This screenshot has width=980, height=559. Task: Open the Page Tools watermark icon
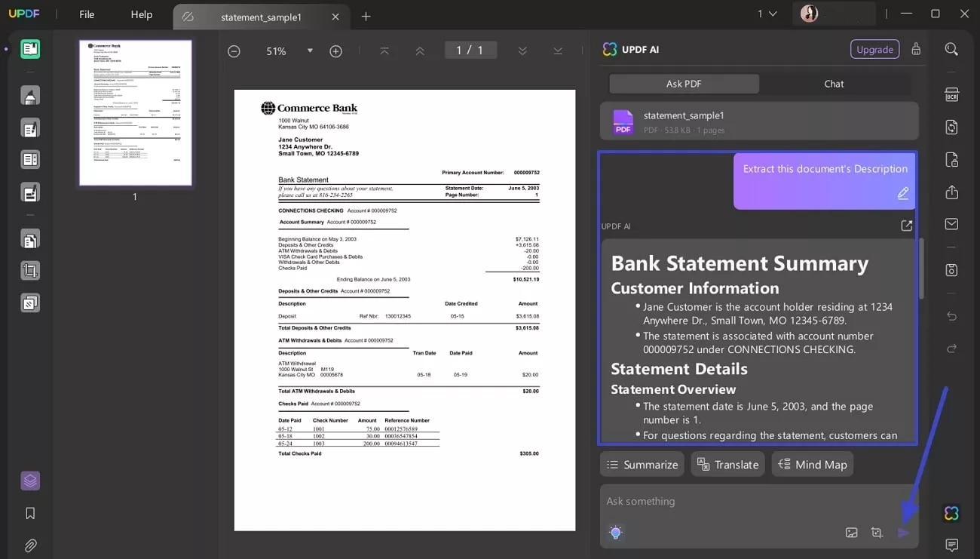pyautogui.click(x=30, y=303)
